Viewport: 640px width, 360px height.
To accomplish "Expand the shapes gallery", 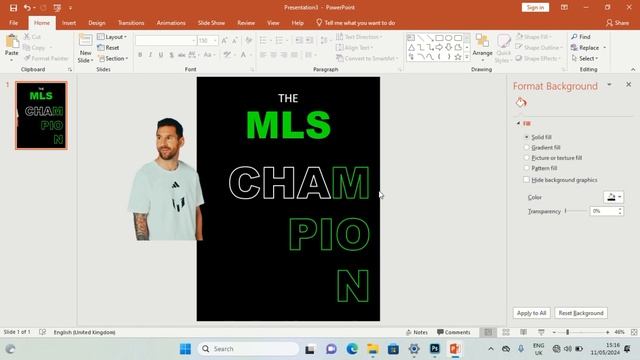I will click(x=467, y=57).
